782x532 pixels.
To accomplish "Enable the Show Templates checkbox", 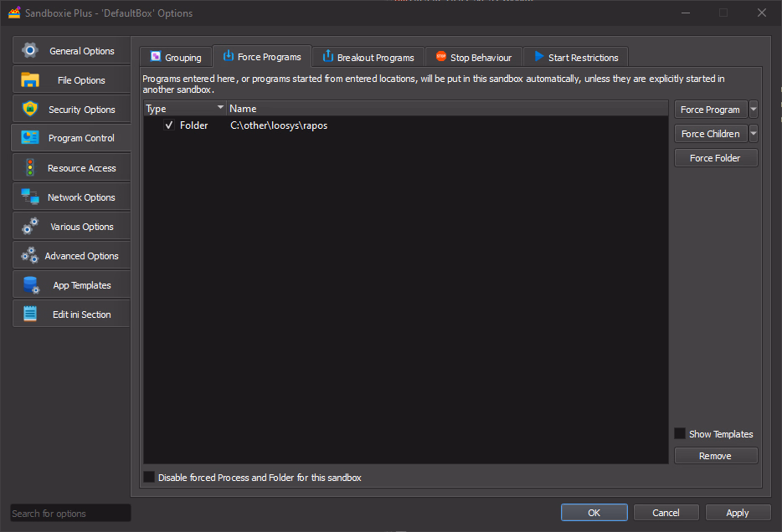I will [680, 433].
